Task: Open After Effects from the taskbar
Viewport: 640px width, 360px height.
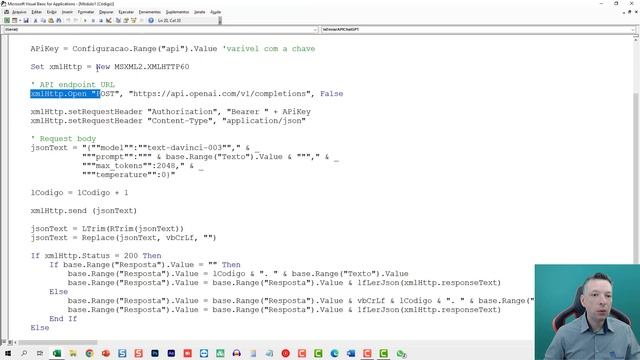Action: point(171,353)
